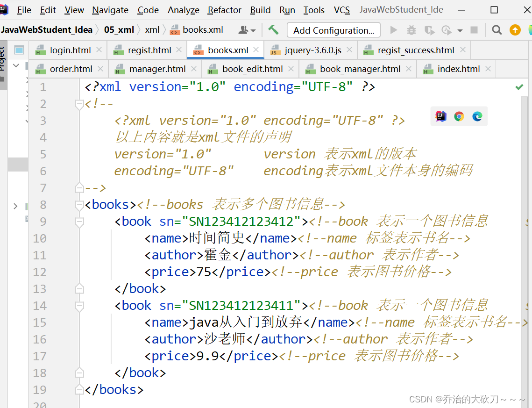Collapse the comment fold on line 2
Image resolution: width=532 pixels, height=408 pixels.
(79, 104)
